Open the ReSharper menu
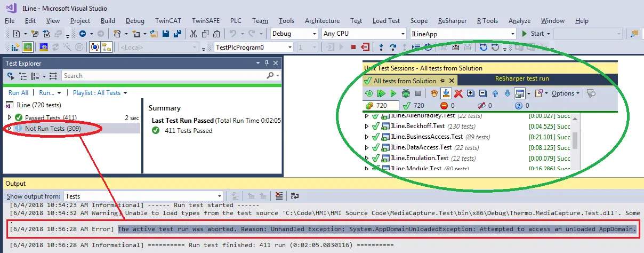This screenshot has height=253, width=644. [452, 21]
